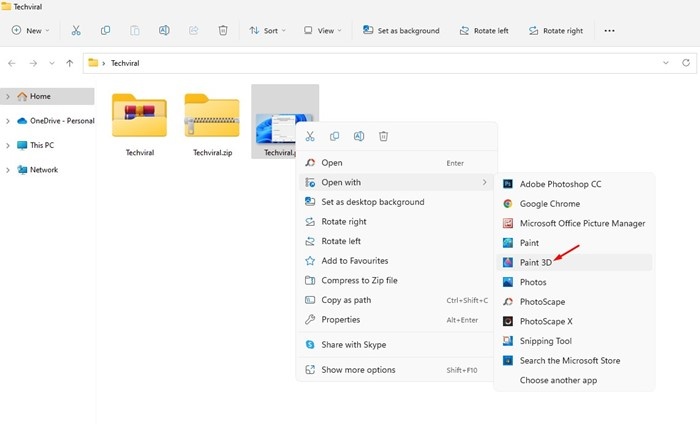The image size is (700, 424).
Task: Click the Cut icon in context menu
Action: [310, 136]
